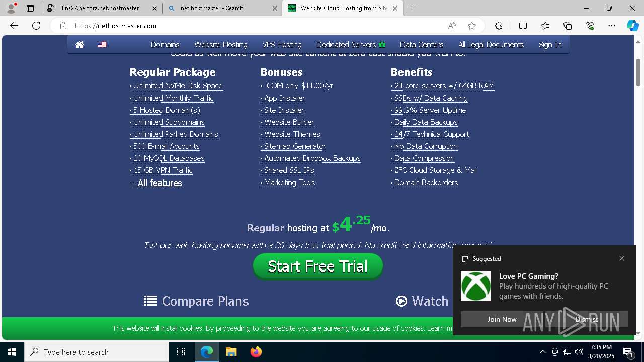Refresh the page with the reload icon
Viewport: 644px width, 362px height.
click(x=36, y=26)
